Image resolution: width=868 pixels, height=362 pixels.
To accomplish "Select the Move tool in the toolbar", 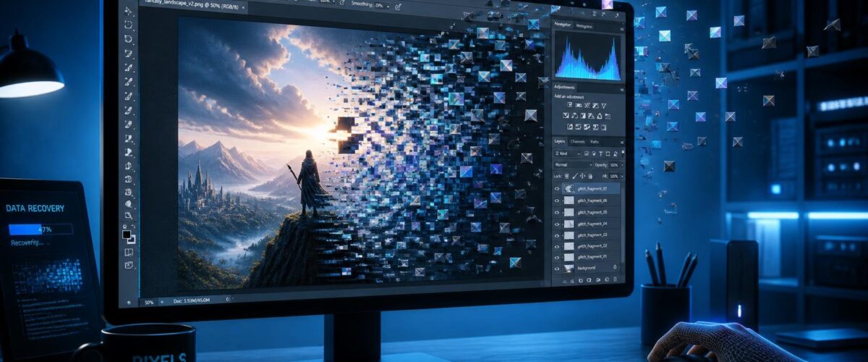I will 127,11.
